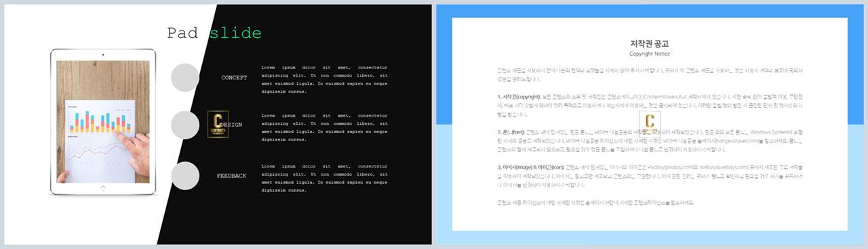868x249 pixels.
Task: Click the gray circle beside FEEDBACK
Action: (185, 176)
